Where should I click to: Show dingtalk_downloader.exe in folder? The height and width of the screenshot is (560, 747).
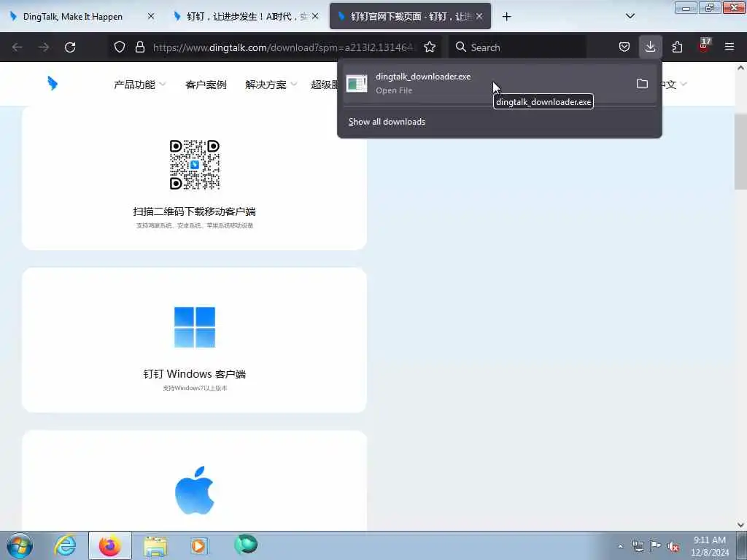pyautogui.click(x=642, y=84)
